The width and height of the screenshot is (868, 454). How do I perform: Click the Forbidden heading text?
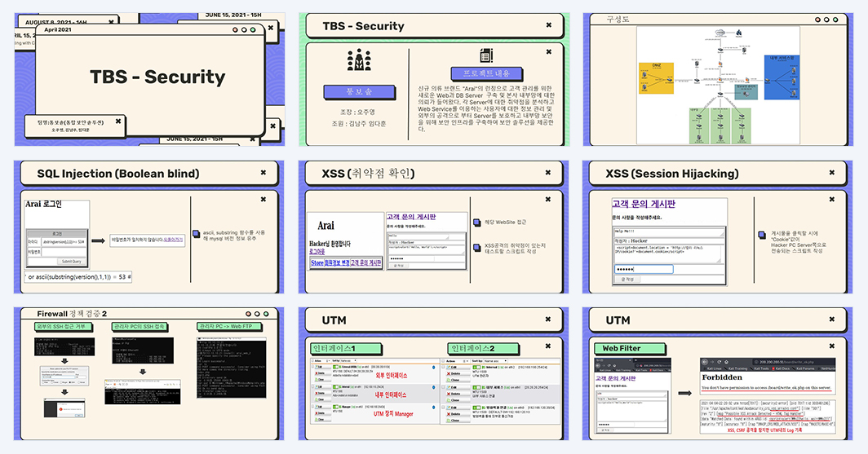722,377
